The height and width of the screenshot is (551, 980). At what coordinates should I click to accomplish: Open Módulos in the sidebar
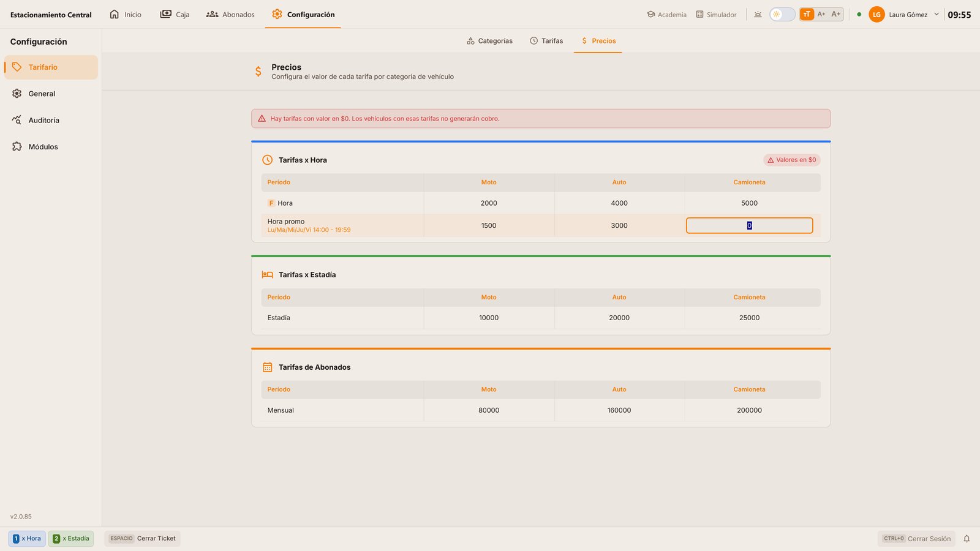pyautogui.click(x=51, y=147)
